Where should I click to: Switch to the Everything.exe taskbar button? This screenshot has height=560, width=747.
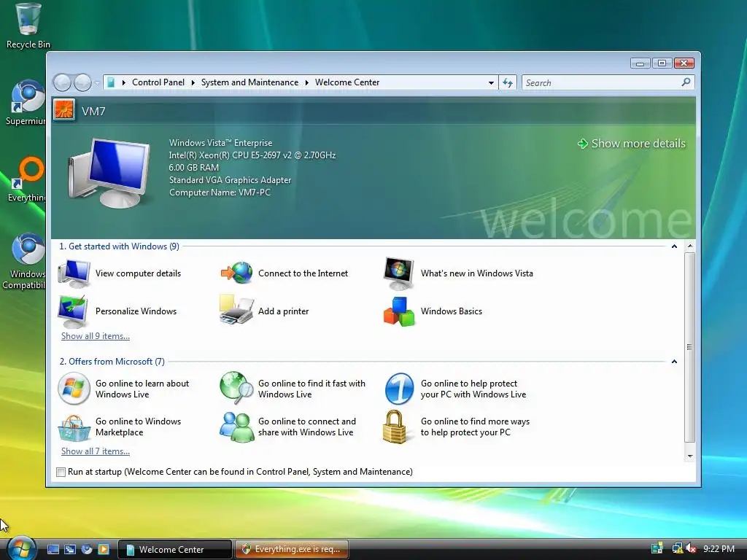[x=292, y=549]
